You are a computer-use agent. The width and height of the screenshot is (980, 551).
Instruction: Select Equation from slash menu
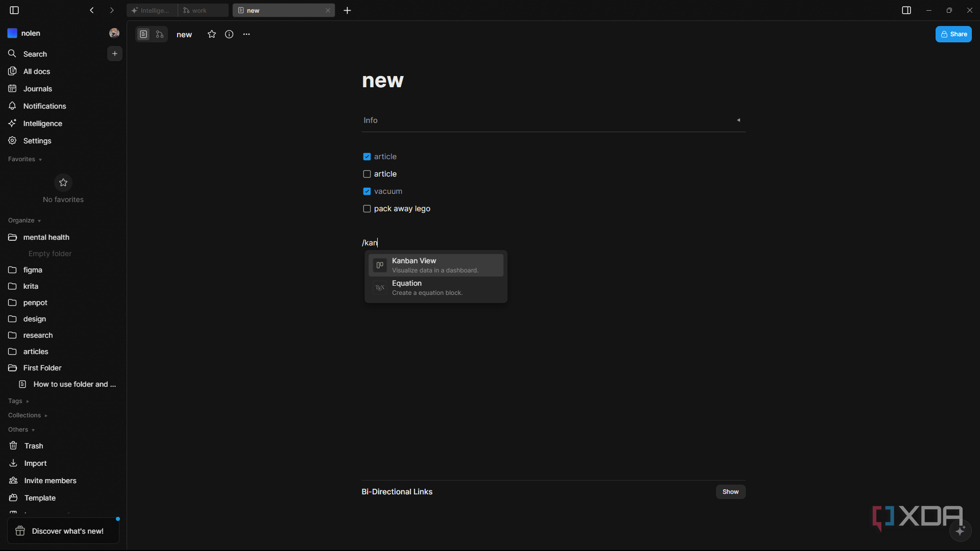coord(436,288)
